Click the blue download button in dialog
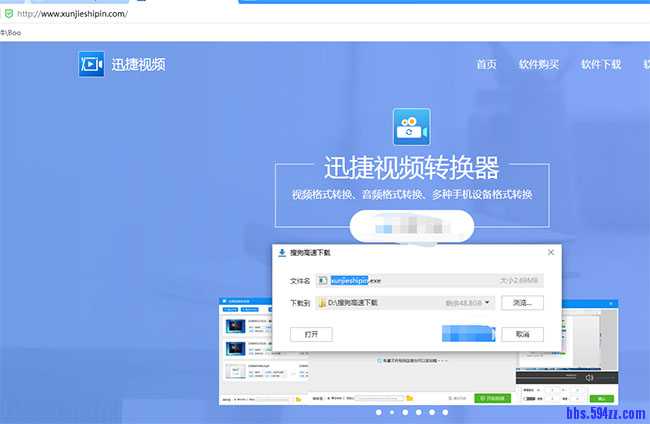650x424 pixels. [x=468, y=334]
